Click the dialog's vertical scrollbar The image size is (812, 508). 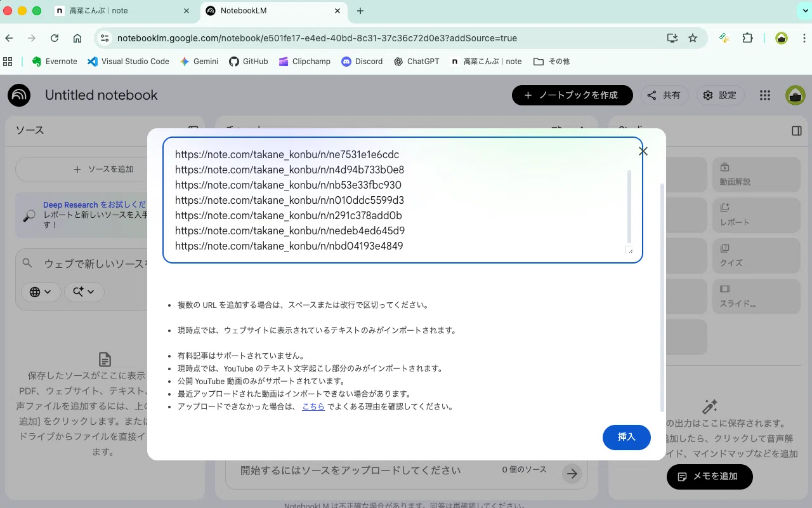coord(663,298)
